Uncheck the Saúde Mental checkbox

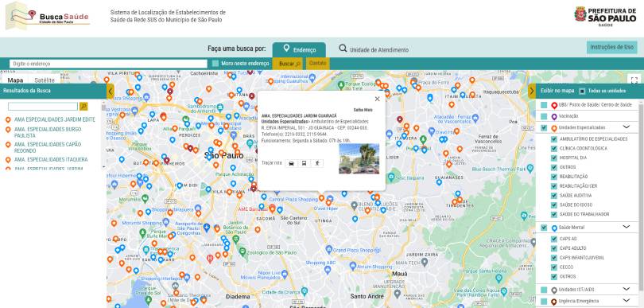[544, 228]
